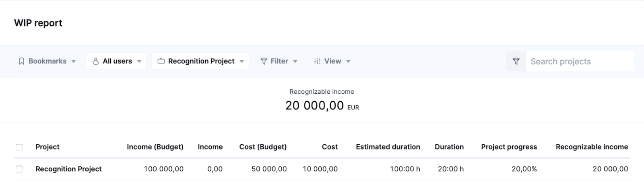
Task: Expand the Bookmarks dropdown arrow
Action: [74, 62]
